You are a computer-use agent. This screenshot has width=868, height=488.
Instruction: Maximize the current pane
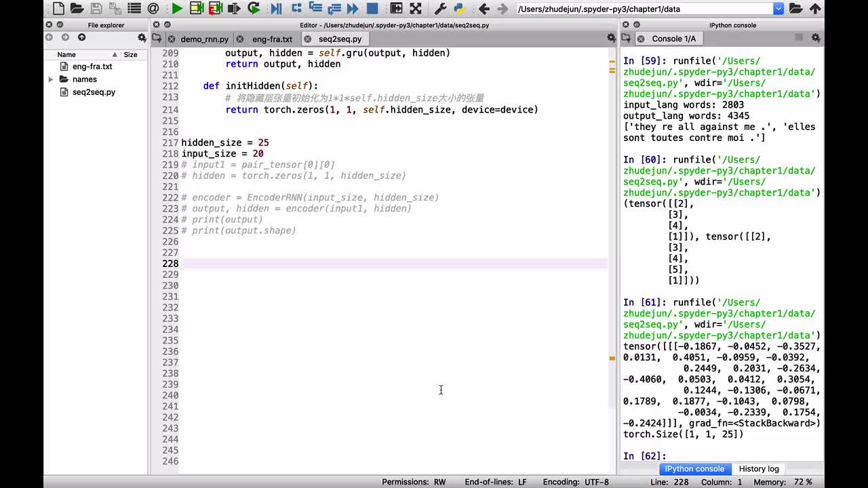(x=397, y=9)
